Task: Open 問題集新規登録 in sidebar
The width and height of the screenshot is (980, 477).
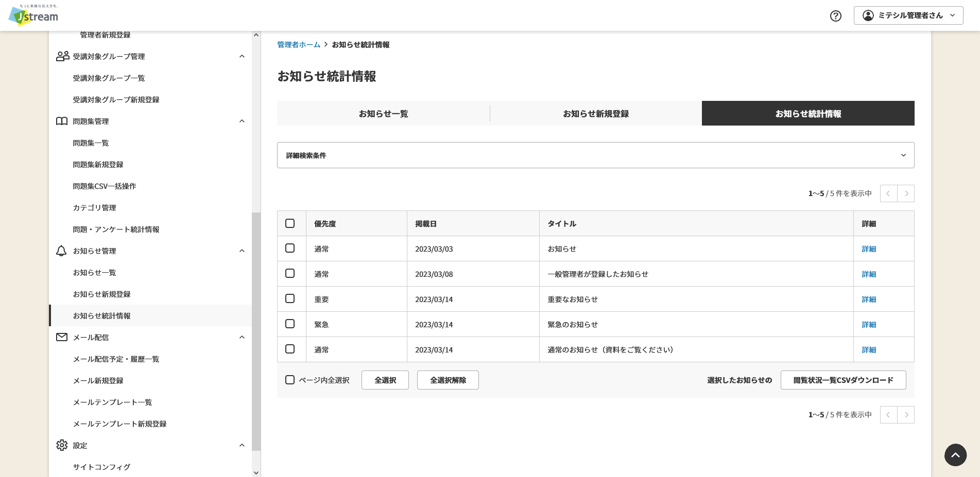Action: 98,165
